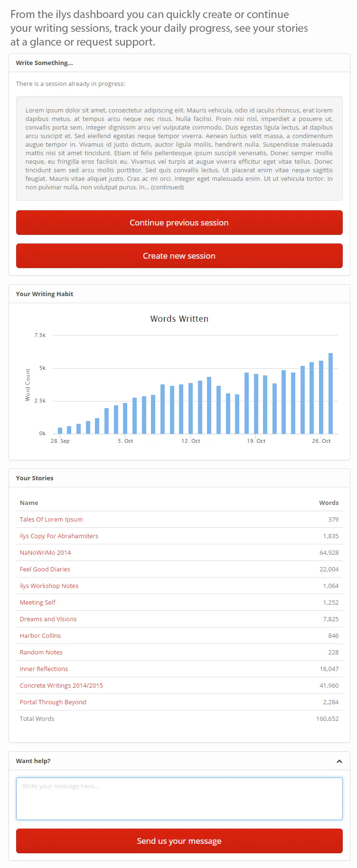357x868 pixels.
Task: Open the NaNoWriMo 2014 story
Action: click(x=45, y=552)
